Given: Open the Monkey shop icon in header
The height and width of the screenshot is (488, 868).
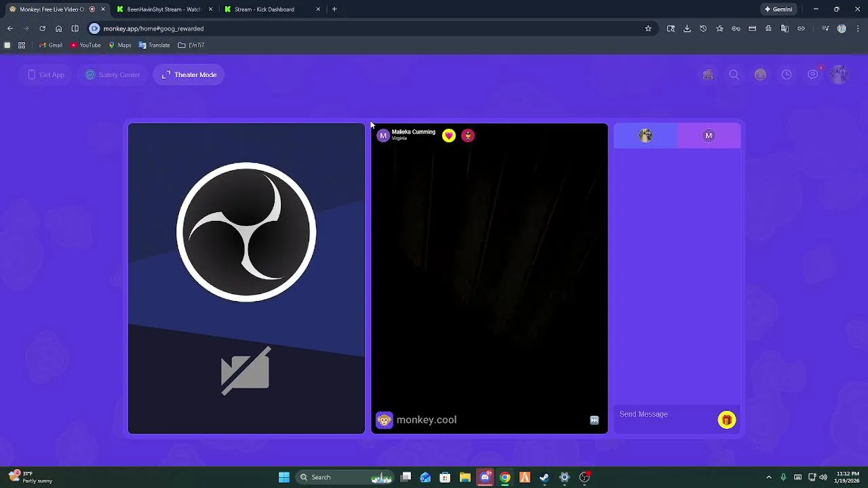Looking at the screenshot, I should tap(708, 75).
